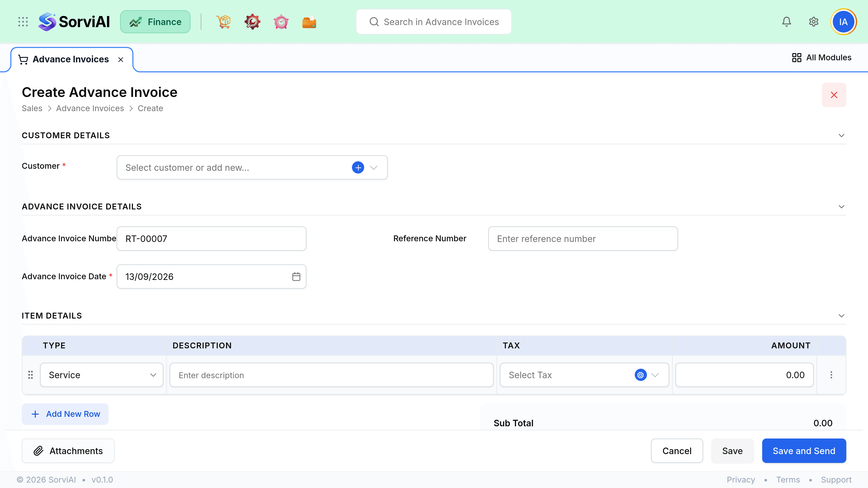The width and height of the screenshot is (868, 488).
Task: Open the IA user avatar menu
Action: (843, 22)
